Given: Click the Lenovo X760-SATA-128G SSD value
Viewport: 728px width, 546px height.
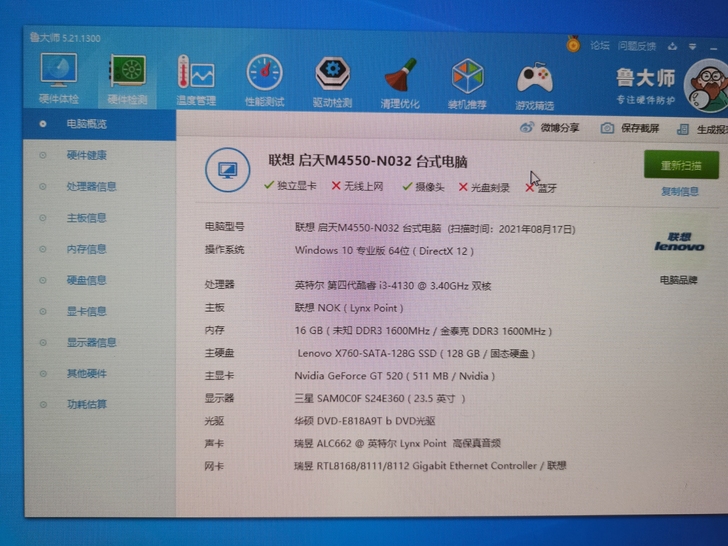Looking at the screenshot, I should coord(416,353).
